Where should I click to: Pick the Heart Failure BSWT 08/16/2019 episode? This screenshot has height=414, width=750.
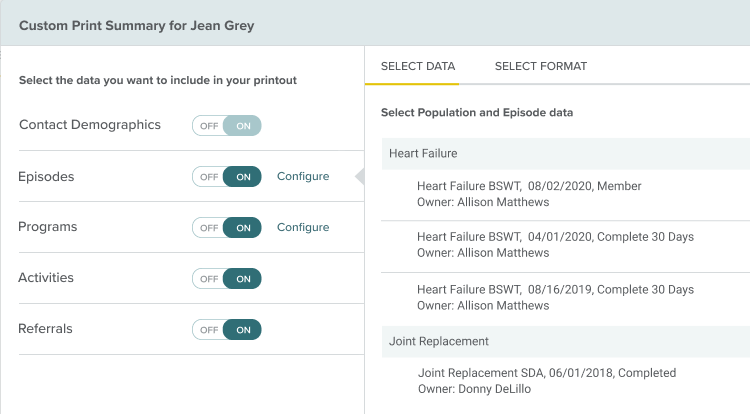tap(555, 297)
